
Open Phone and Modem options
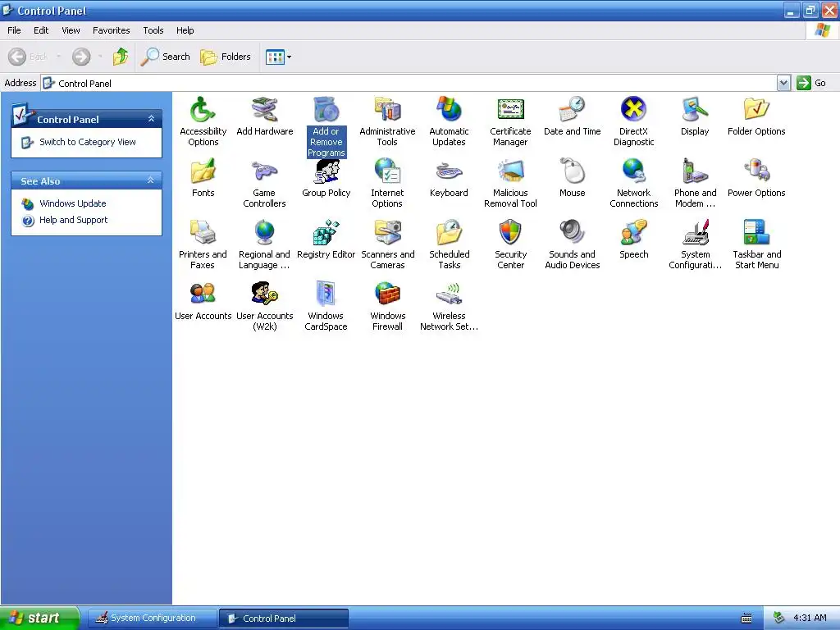(695, 183)
